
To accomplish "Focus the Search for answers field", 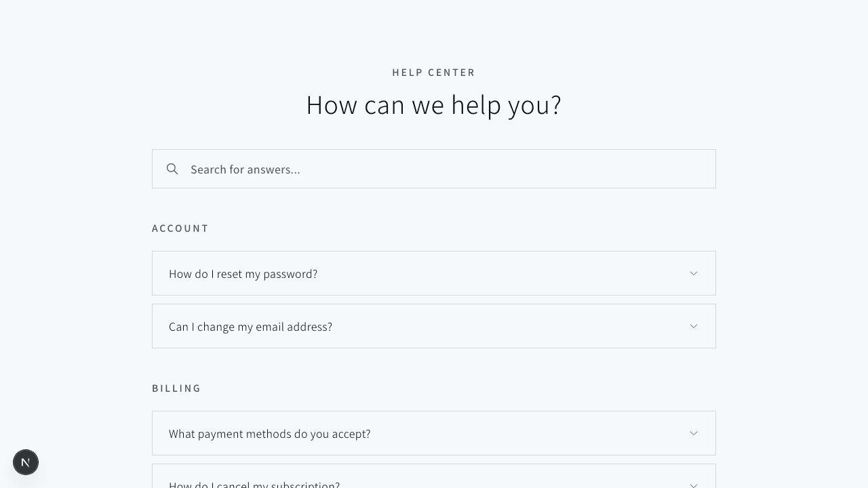I will [434, 169].
